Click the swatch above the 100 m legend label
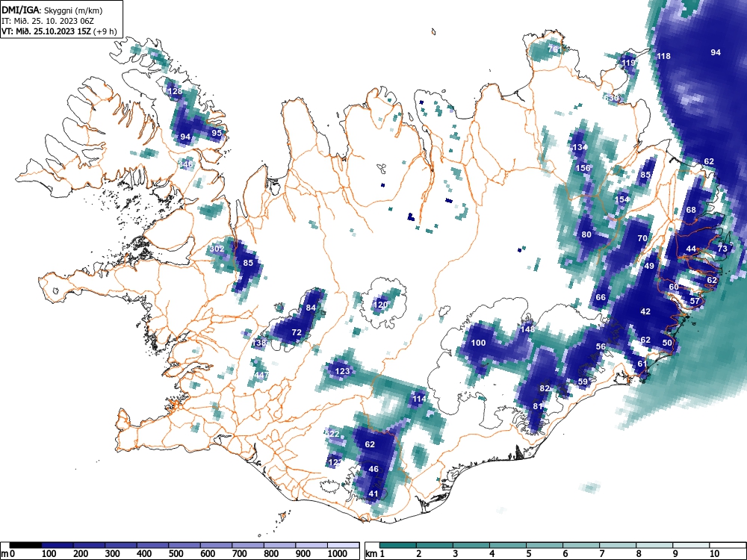This screenshot has width=747, height=560. pyautogui.click(x=58, y=545)
